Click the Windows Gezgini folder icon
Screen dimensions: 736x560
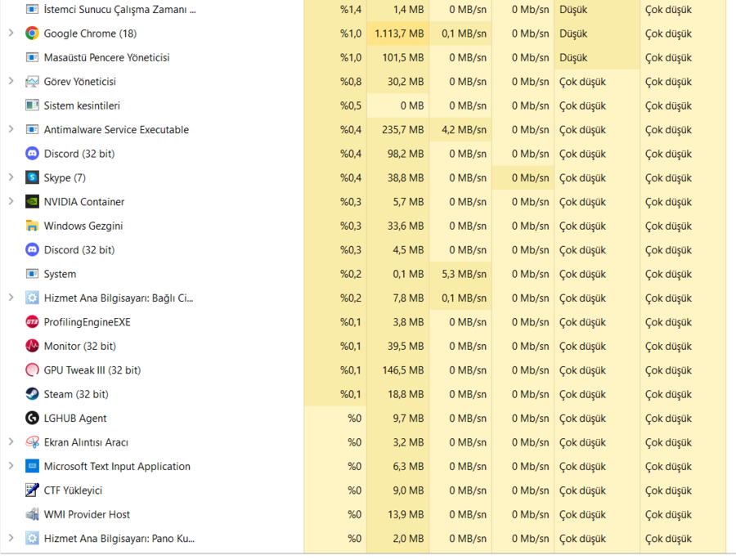(x=32, y=226)
